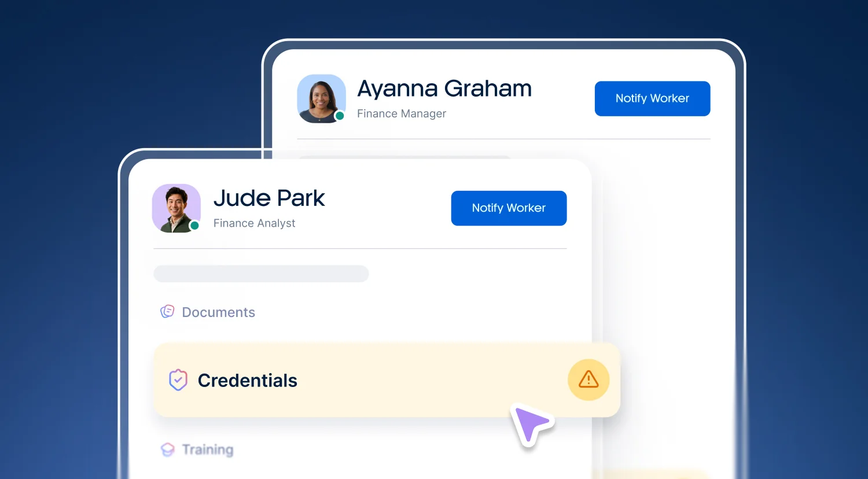Viewport: 868px width, 479px height.
Task: Click Notify Worker button for Jude Park
Action: coord(509,208)
